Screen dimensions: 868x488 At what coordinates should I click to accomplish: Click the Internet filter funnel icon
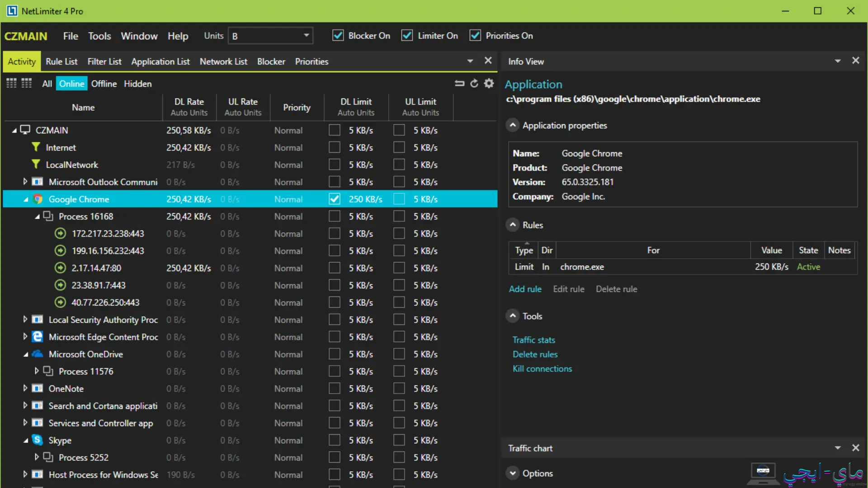coord(36,147)
